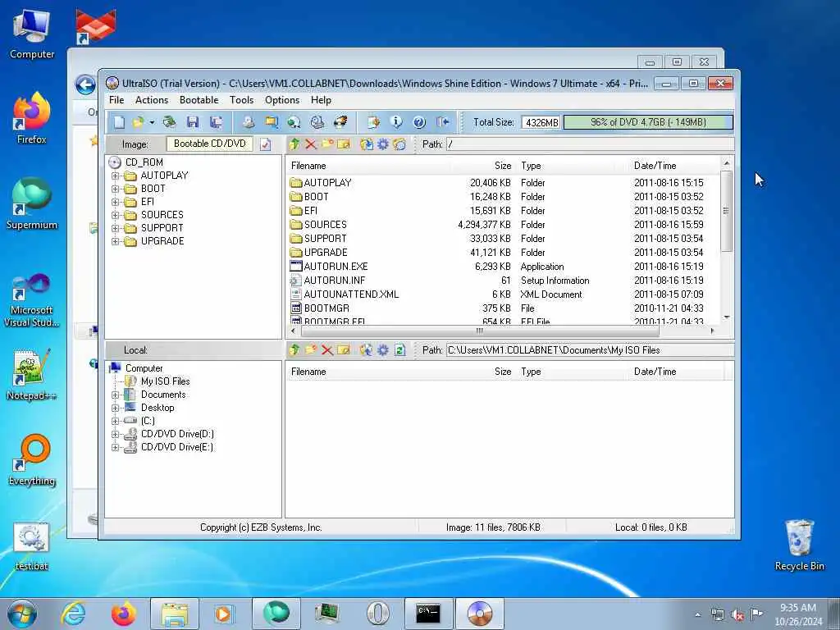Click the Local Path field
Viewport: 840px width, 630px height.
[x=590, y=350]
